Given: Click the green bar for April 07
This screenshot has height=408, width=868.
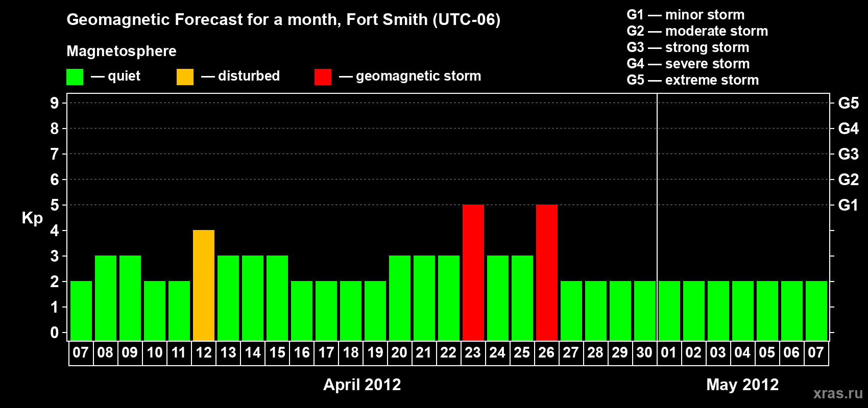Looking at the screenshot, I should 81,311.
